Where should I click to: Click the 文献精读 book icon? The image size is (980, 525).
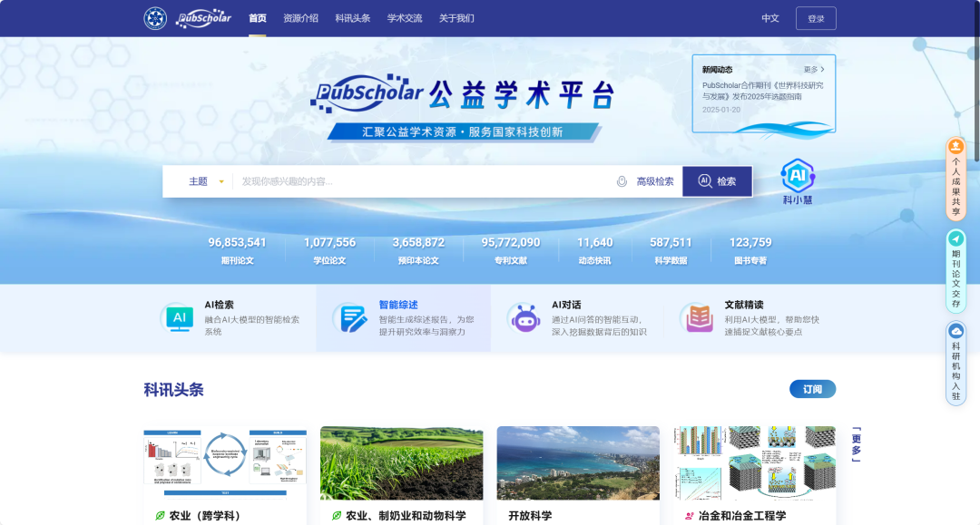pos(699,318)
